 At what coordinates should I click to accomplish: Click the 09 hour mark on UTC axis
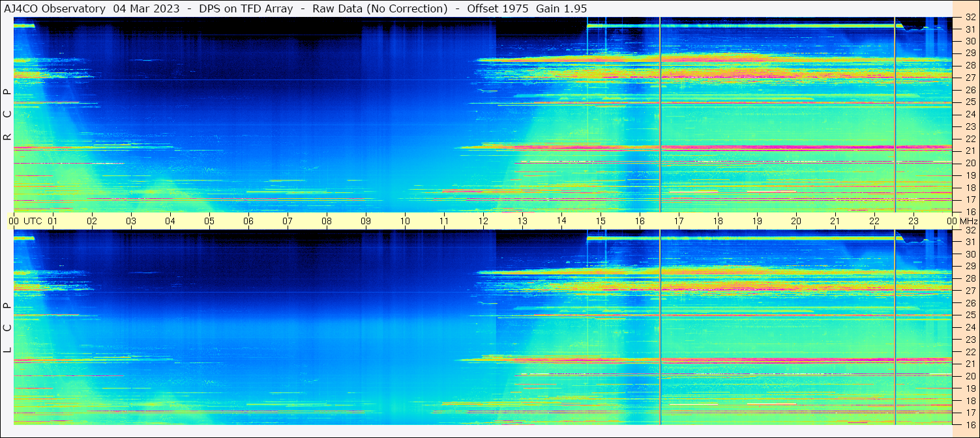pos(366,221)
